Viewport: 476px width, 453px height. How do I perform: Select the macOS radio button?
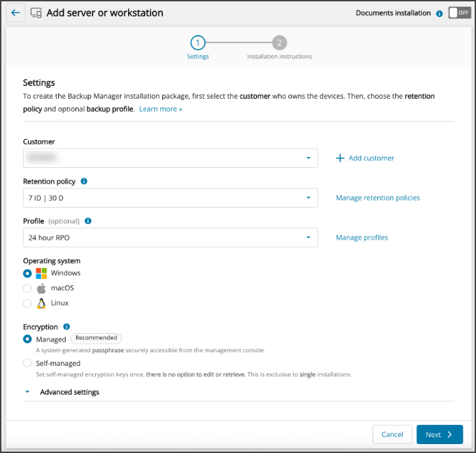(27, 289)
